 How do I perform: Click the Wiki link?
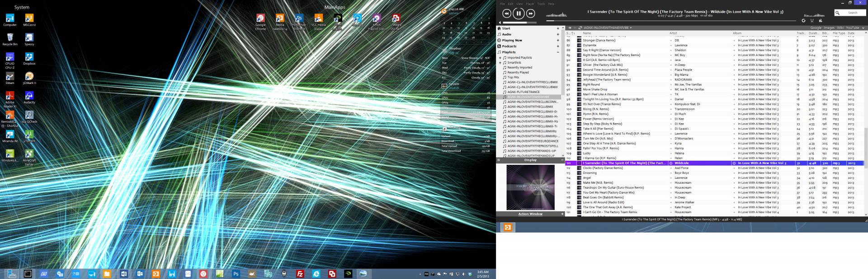(x=840, y=28)
